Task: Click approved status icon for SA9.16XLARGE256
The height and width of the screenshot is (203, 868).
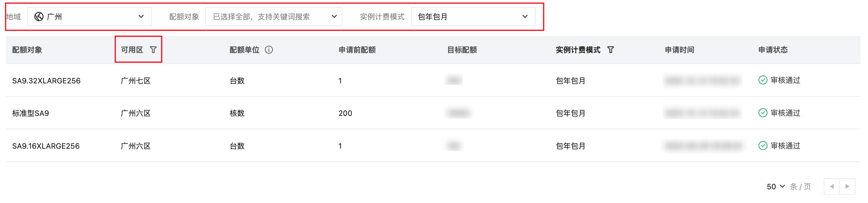Action: tap(762, 146)
